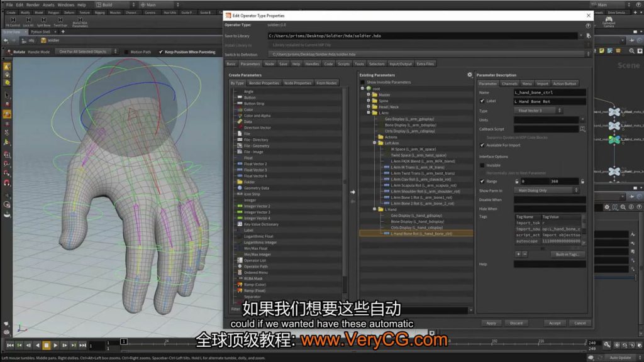The image size is (644, 362).
Task: Add a new pane tab with plus icon
Action: point(63,31)
